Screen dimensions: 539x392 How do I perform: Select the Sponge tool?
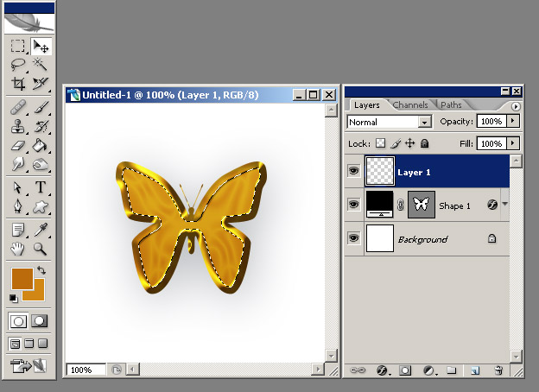[x=41, y=164]
